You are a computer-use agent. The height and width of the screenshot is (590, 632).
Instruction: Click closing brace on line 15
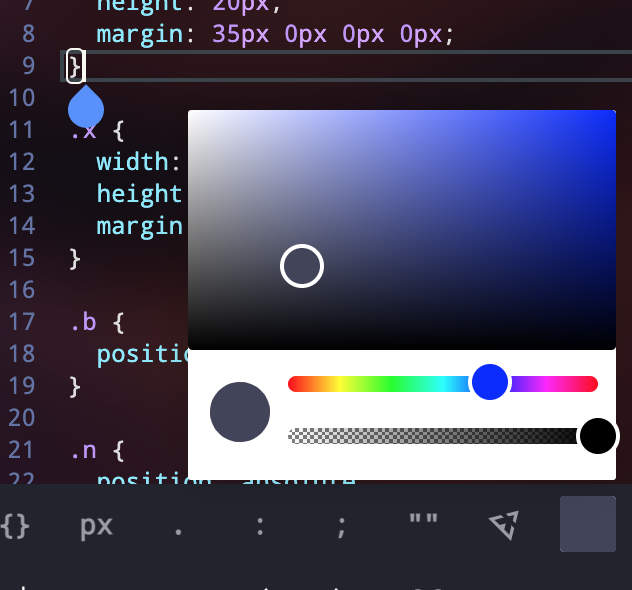pos(75,258)
